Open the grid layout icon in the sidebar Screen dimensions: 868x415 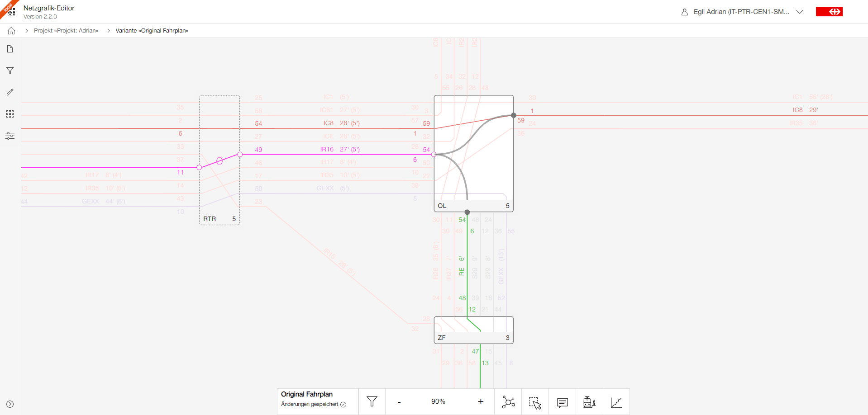[x=10, y=114]
